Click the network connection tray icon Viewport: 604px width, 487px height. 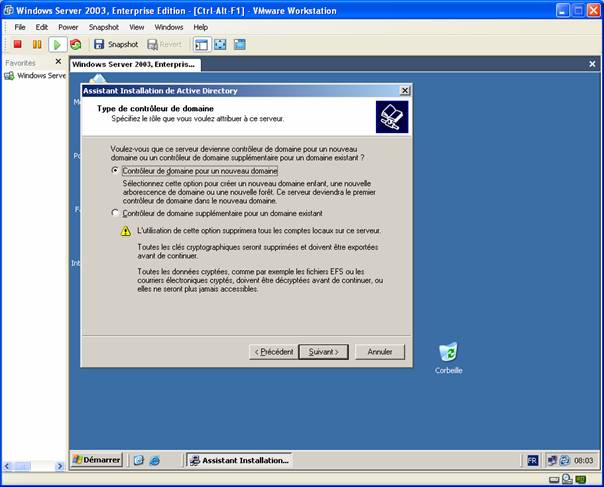tap(552, 460)
